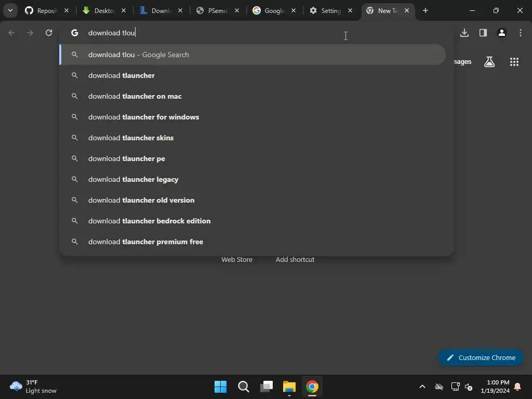
Task: Close the Desktop tab
Action: (x=124, y=10)
